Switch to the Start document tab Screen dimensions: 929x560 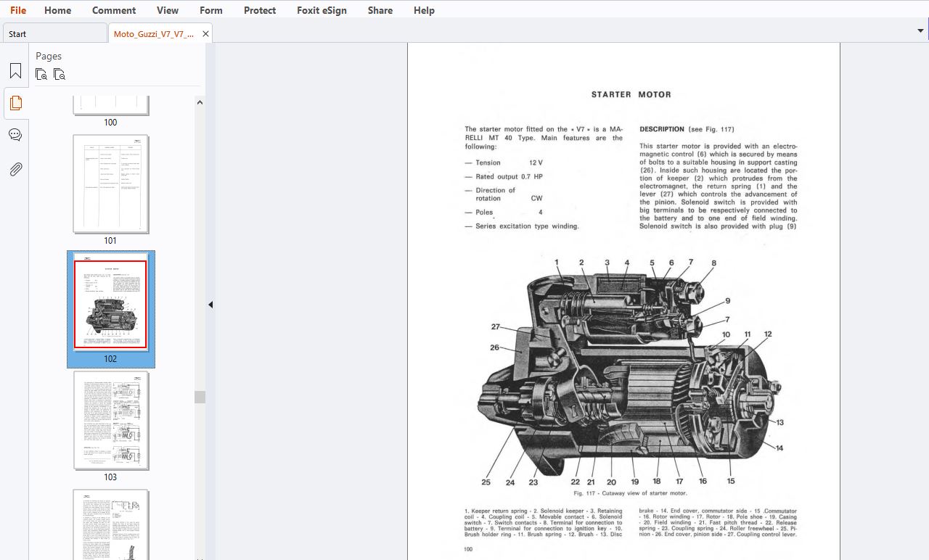click(55, 33)
